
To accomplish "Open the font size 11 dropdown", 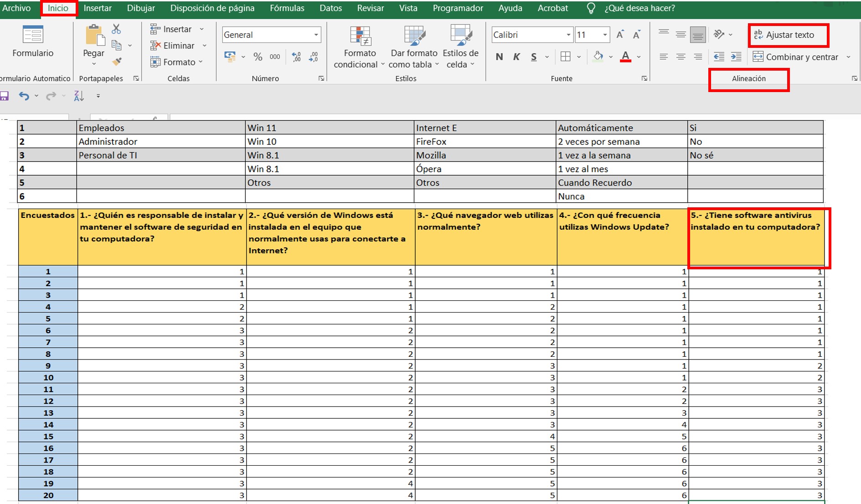I will 605,35.
